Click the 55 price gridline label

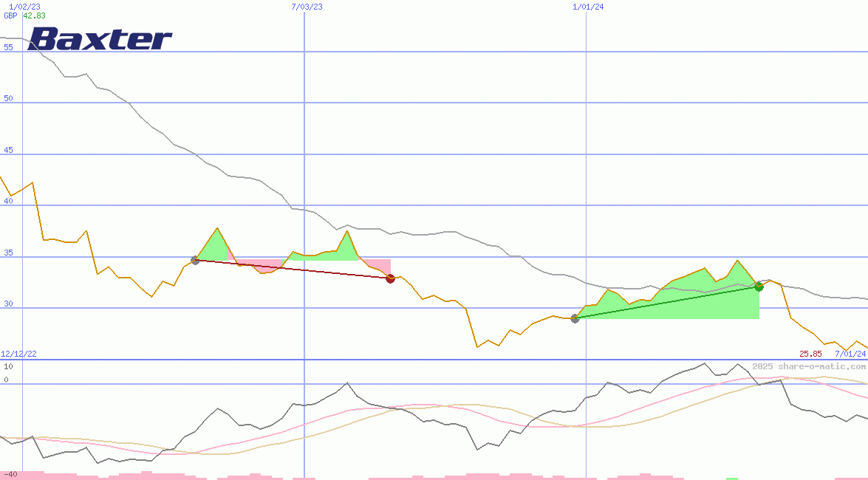pyautogui.click(x=7, y=47)
